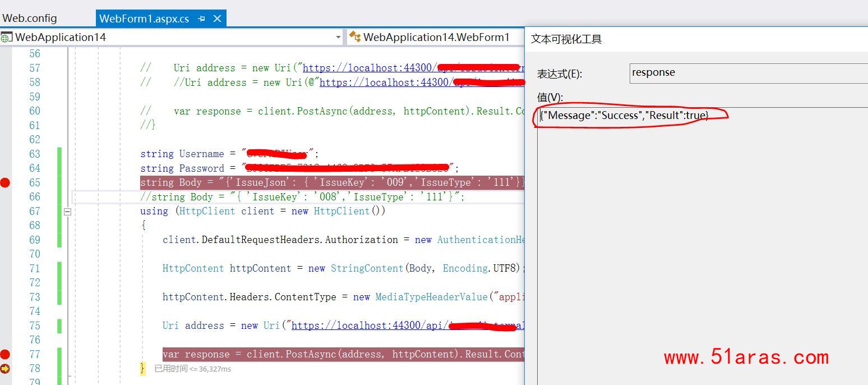Click "httpContent.Headers.ContentType" on line 73

[250, 297]
